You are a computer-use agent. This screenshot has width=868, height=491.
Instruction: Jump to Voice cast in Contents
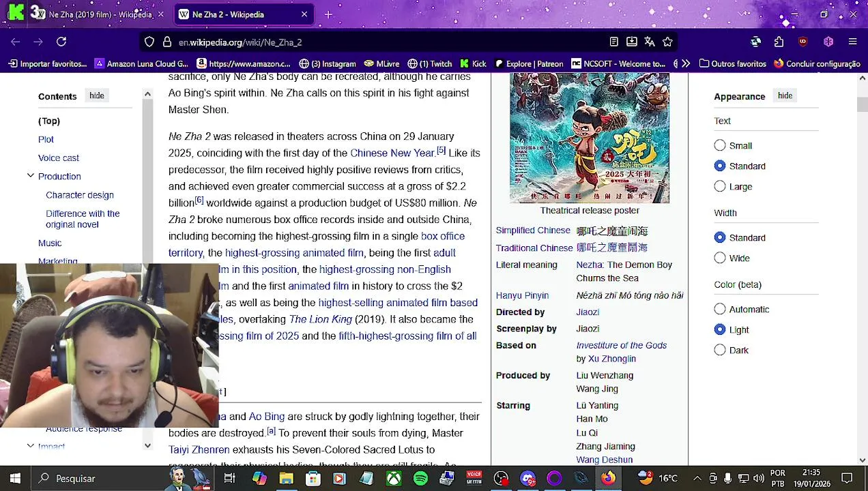[x=59, y=158]
